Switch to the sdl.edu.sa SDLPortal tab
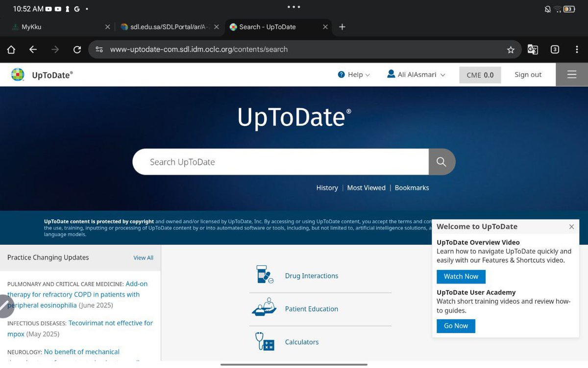588x368 pixels. click(169, 27)
